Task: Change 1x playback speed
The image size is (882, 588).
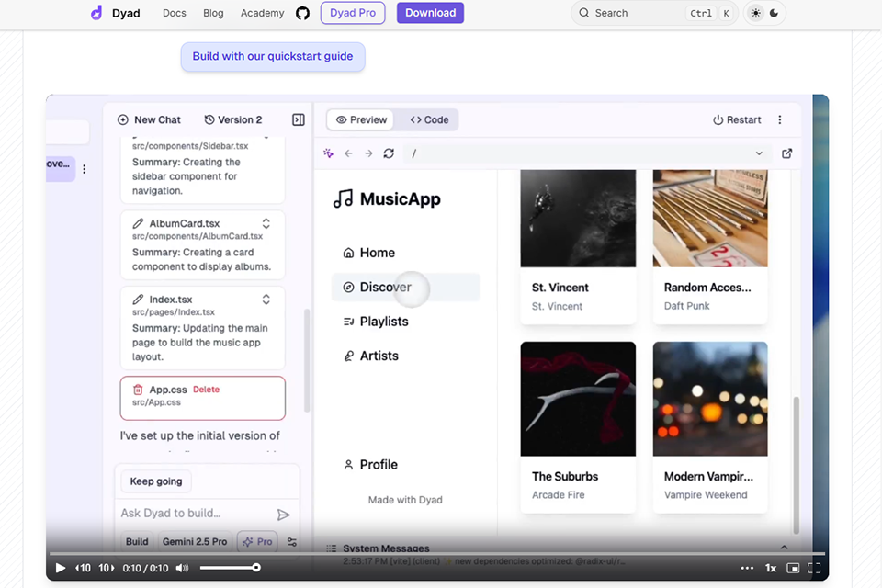Action: (x=771, y=569)
